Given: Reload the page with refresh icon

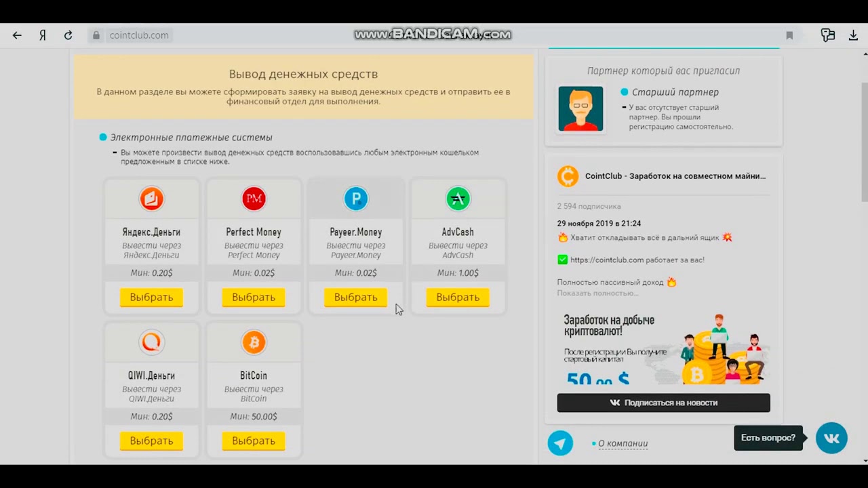Looking at the screenshot, I should click(x=68, y=35).
